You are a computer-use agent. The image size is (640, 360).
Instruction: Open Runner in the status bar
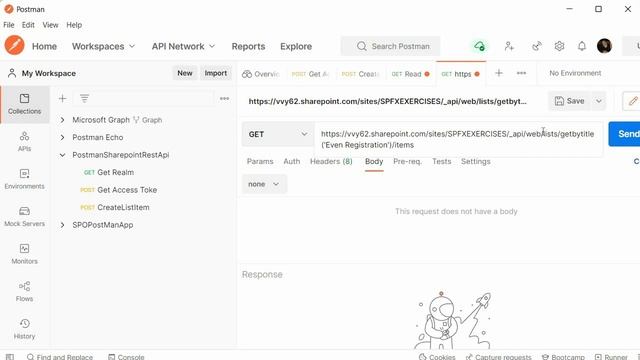click(x=611, y=357)
